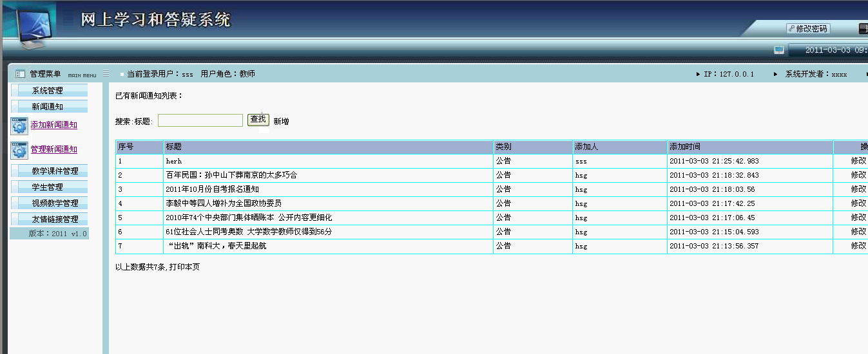Click the 版本：2011 v1.0 label

click(x=57, y=234)
